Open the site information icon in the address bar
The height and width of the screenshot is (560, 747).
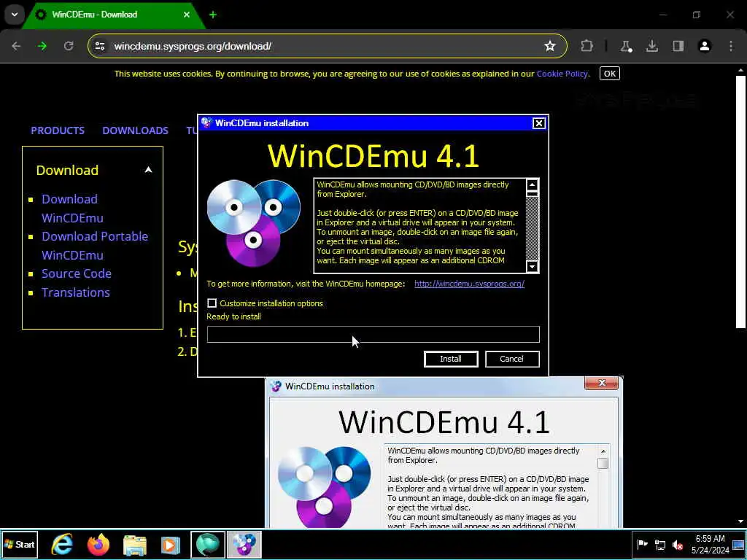(99, 46)
